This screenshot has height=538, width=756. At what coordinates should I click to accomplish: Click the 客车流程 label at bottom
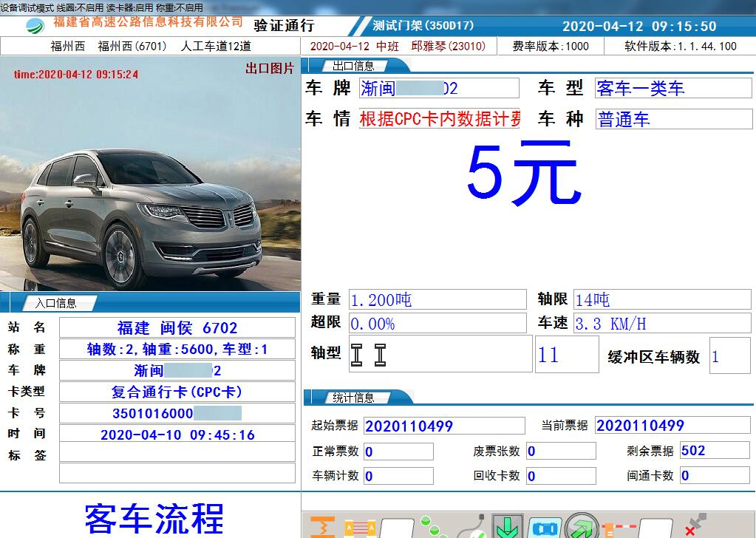(x=154, y=517)
